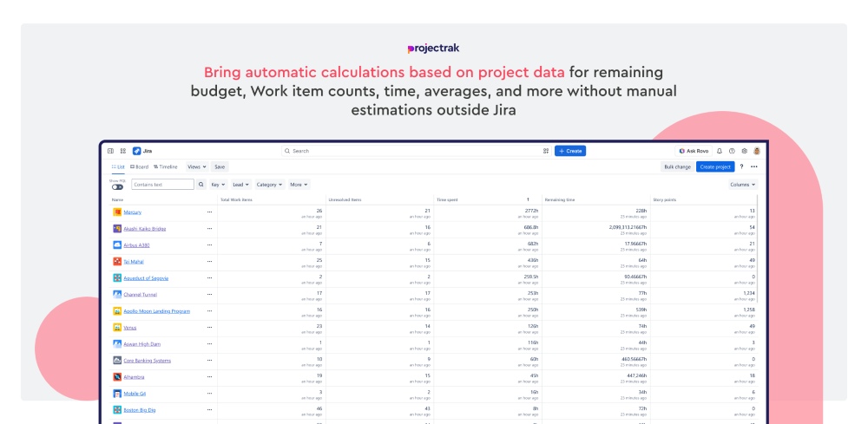The width and height of the screenshot is (868, 424).
Task: Click the Ask Rovo button
Action: point(693,151)
